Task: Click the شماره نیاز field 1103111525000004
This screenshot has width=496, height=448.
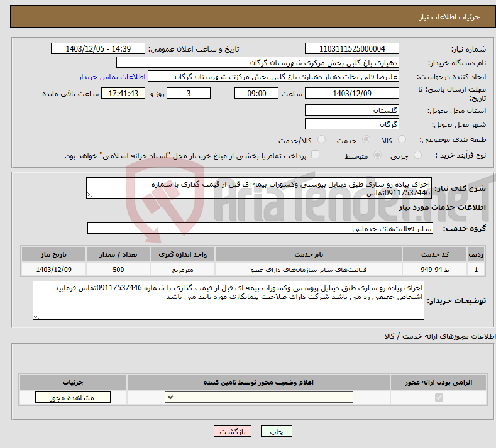Action: [352, 48]
